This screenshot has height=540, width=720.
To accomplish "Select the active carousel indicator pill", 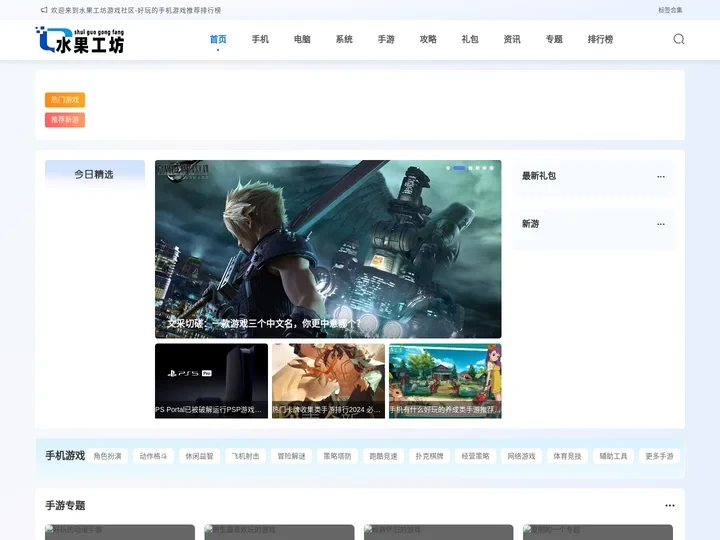I will point(459,168).
